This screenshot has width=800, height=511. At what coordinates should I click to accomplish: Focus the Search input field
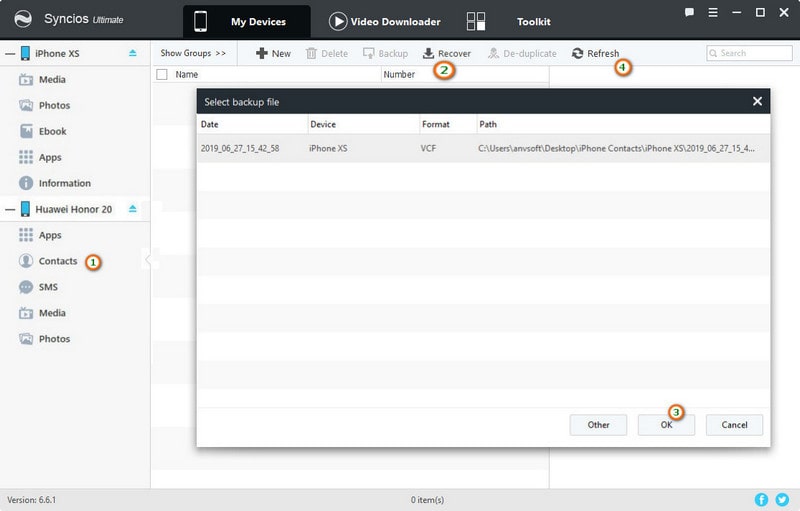749,53
